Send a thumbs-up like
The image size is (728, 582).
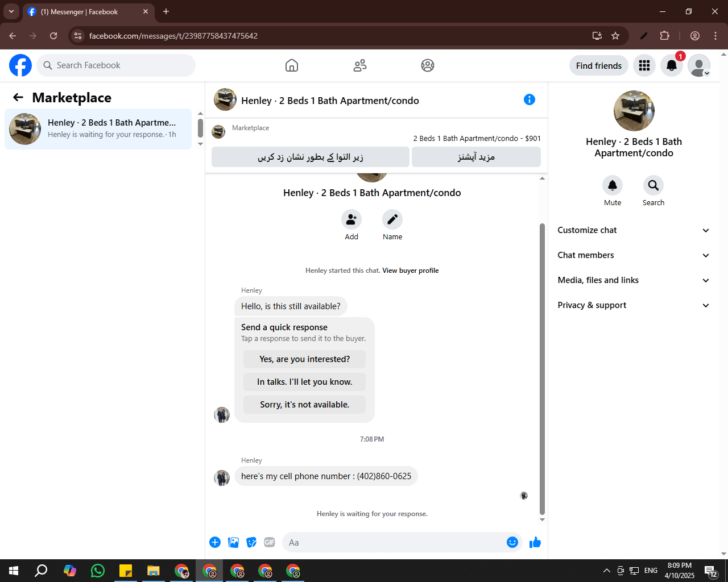(x=535, y=542)
